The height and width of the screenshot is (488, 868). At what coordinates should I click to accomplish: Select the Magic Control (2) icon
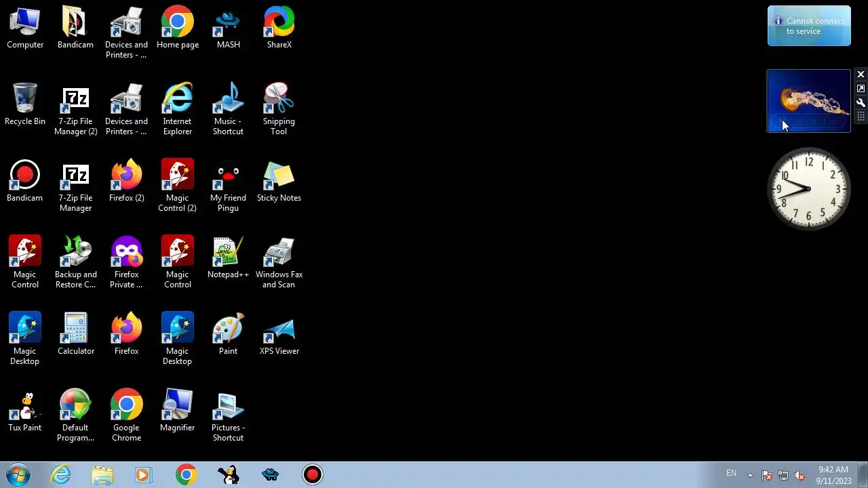(178, 186)
